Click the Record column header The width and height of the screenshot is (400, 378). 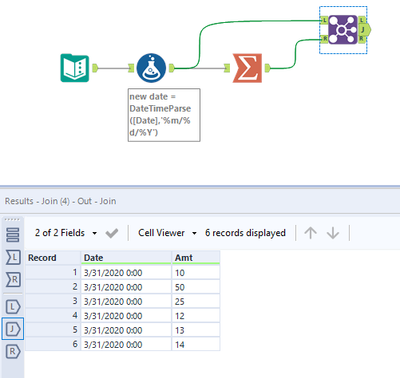53,258
